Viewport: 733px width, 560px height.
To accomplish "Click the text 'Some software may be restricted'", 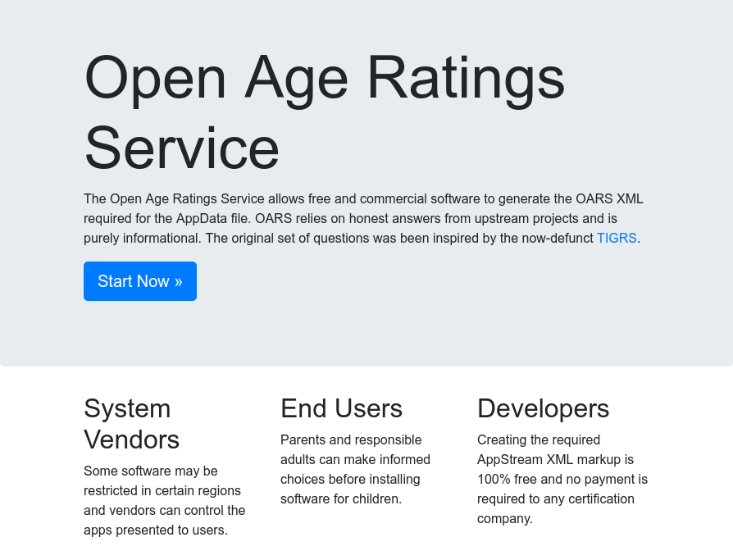I will pos(165,500).
